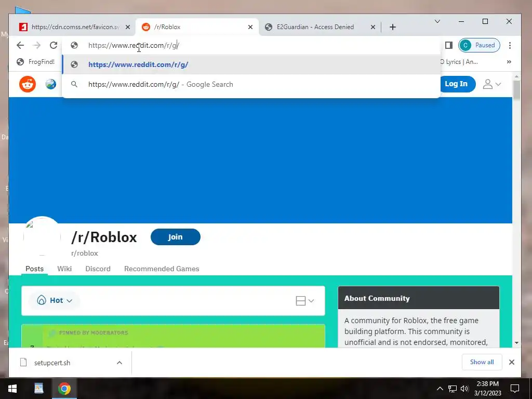Click the scrollbar down arrow

click(x=516, y=343)
